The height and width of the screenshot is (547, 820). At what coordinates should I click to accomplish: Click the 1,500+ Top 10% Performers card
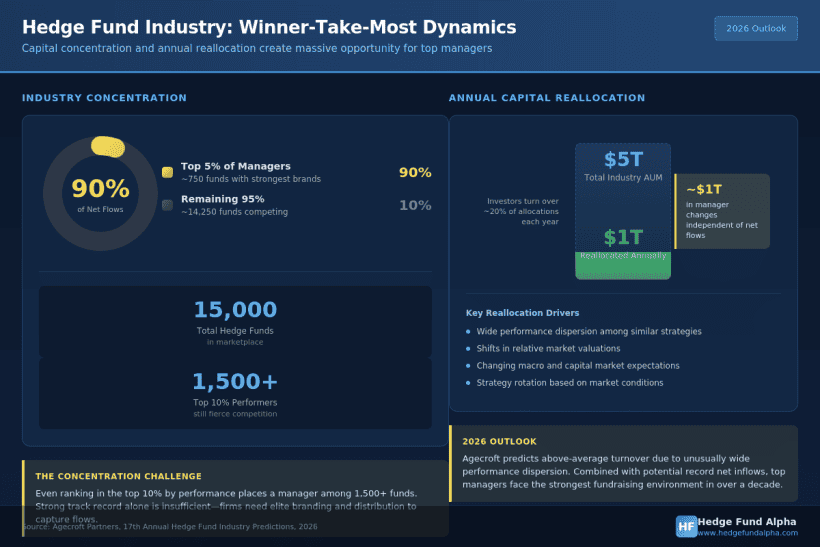[x=235, y=392]
